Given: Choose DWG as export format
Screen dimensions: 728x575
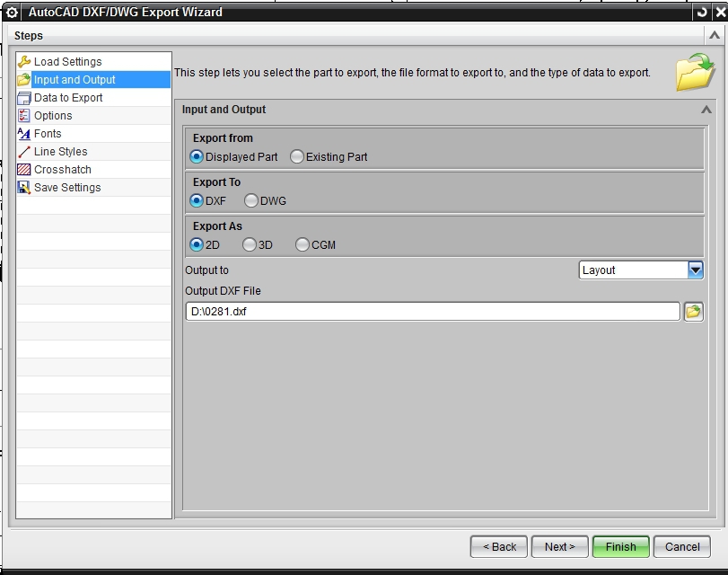Looking at the screenshot, I should (x=250, y=201).
